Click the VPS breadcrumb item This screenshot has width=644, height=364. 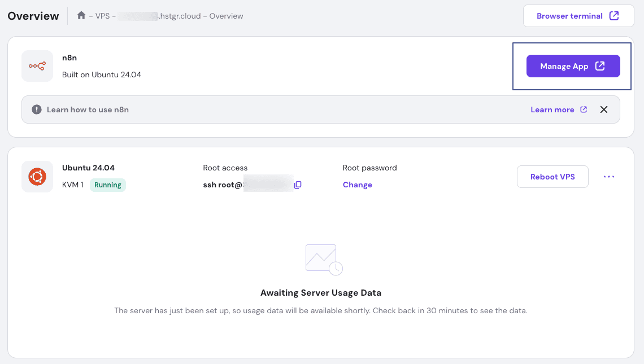tap(103, 16)
